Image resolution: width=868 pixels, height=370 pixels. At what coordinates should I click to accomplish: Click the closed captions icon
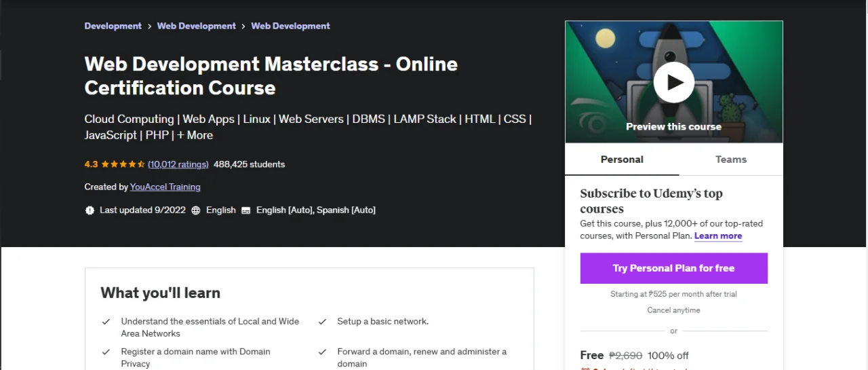(x=245, y=210)
